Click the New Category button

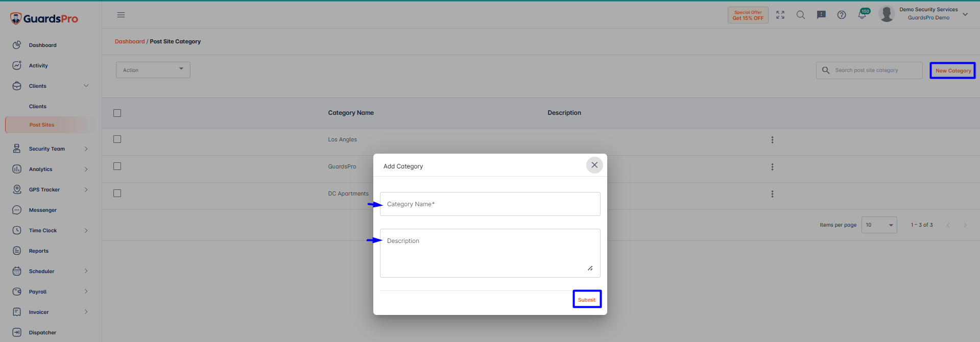(952, 70)
